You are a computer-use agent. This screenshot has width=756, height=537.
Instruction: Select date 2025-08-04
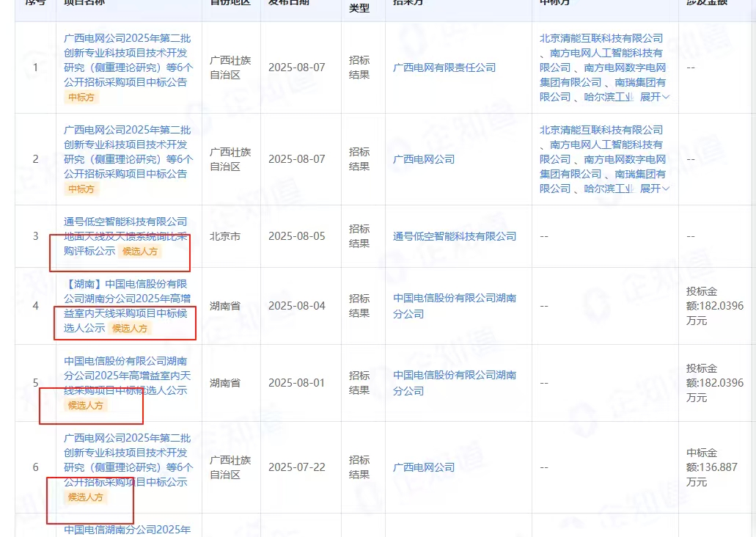click(x=296, y=306)
